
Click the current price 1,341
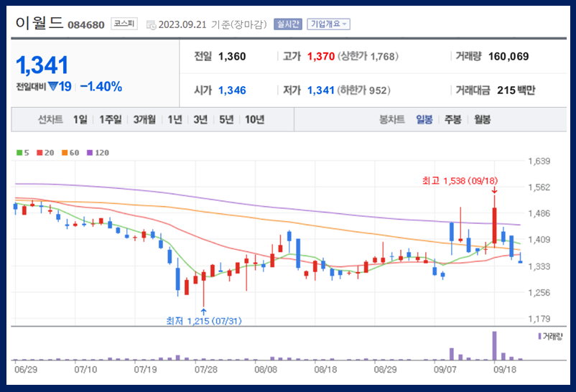42,65
